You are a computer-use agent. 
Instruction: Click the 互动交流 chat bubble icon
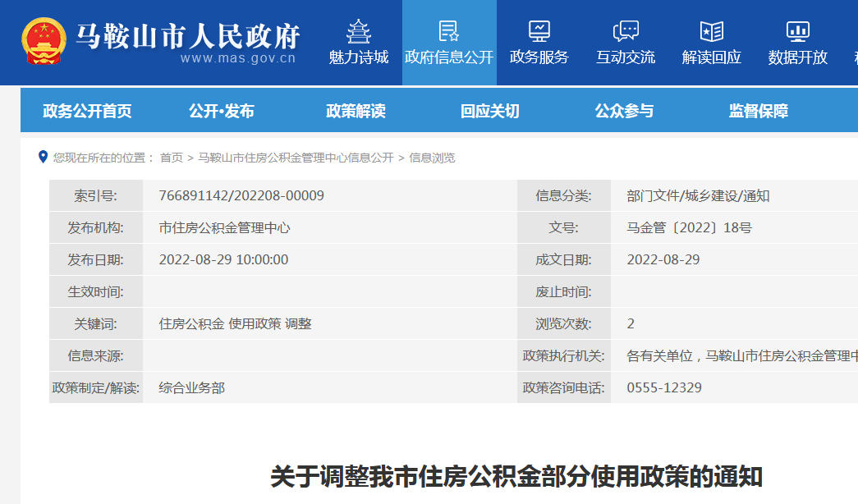tap(626, 31)
